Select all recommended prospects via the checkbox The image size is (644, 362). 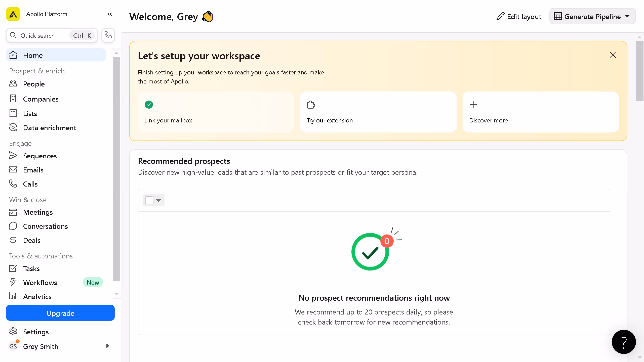pyautogui.click(x=149, y=200)
